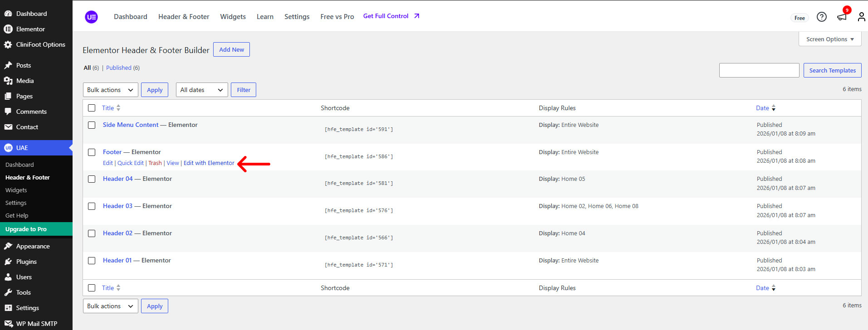This screenshot has height=330, width=868.
Task: Check the Header 01 row checkbox
Action: pos(92,261)
